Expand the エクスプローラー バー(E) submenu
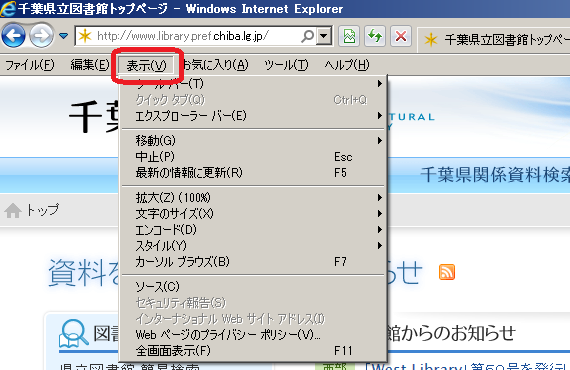The width and height of the screenshot is (570, 370). [x=253, y=116]
